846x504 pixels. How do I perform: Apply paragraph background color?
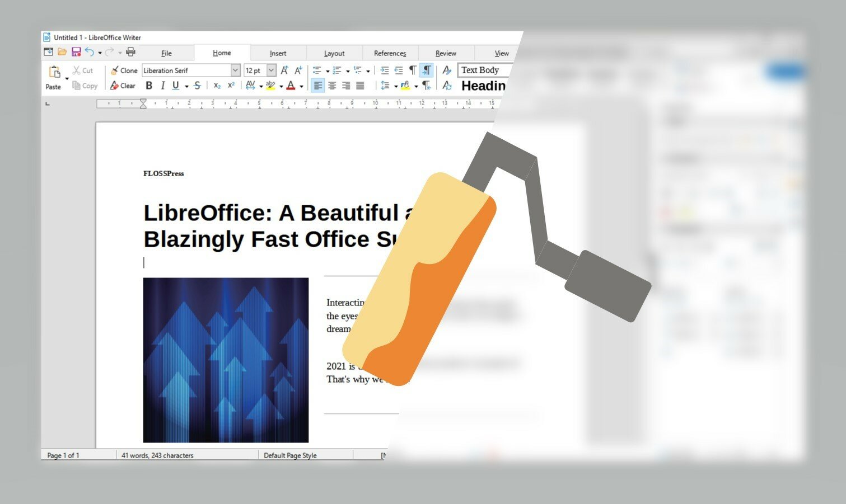coord(405,86)
